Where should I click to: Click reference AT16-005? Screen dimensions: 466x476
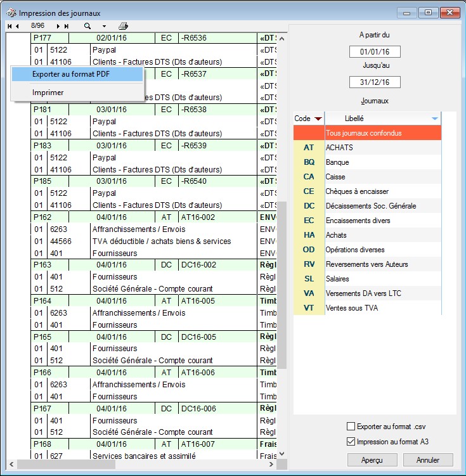point(198,301)
